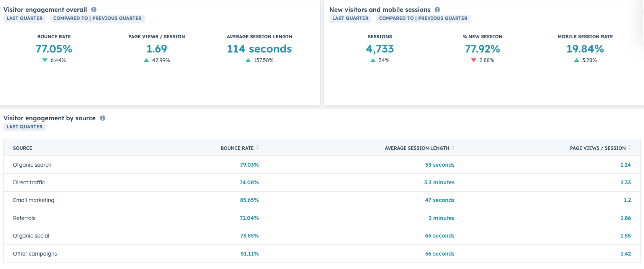Select Organic search bounce rate 79.03%

coord(249,165)
